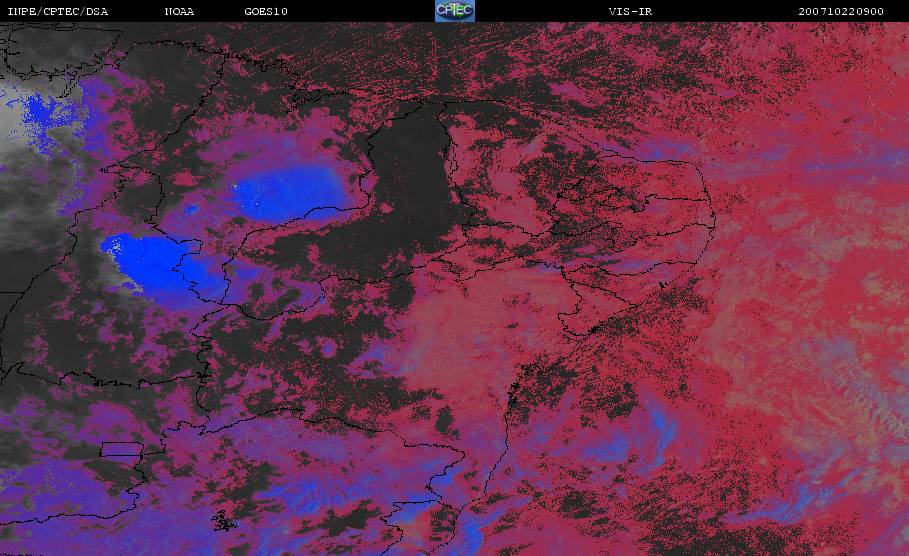Click the GOES10 satellite label
The image size is (909, 556).
point(266,12)
